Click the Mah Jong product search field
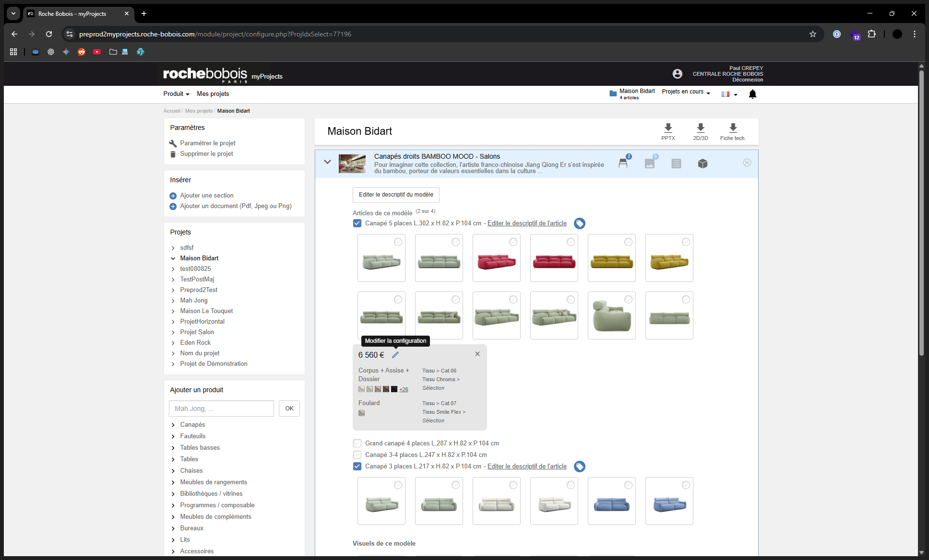 (221, 408)
